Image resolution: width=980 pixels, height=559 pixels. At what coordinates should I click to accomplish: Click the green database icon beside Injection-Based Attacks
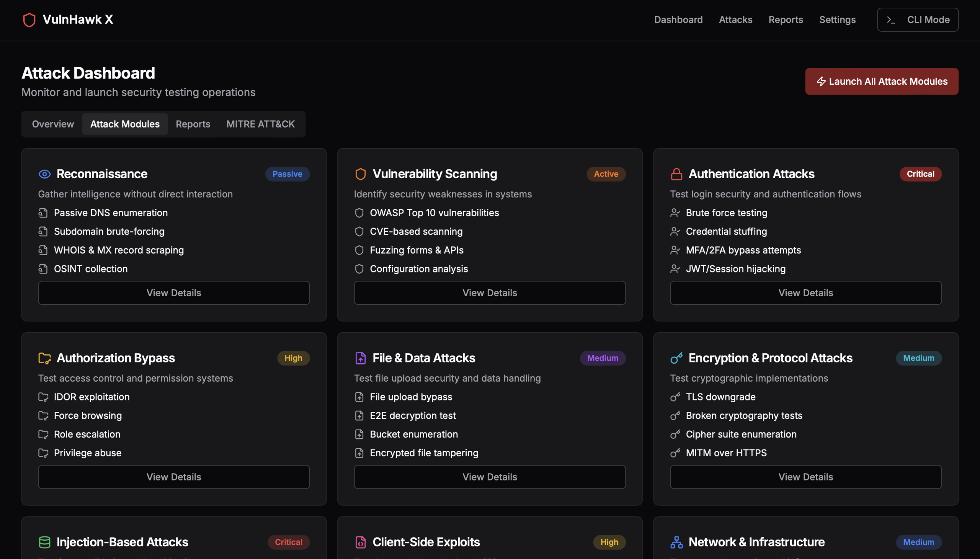pyautogui.click(x=44, y=542)
